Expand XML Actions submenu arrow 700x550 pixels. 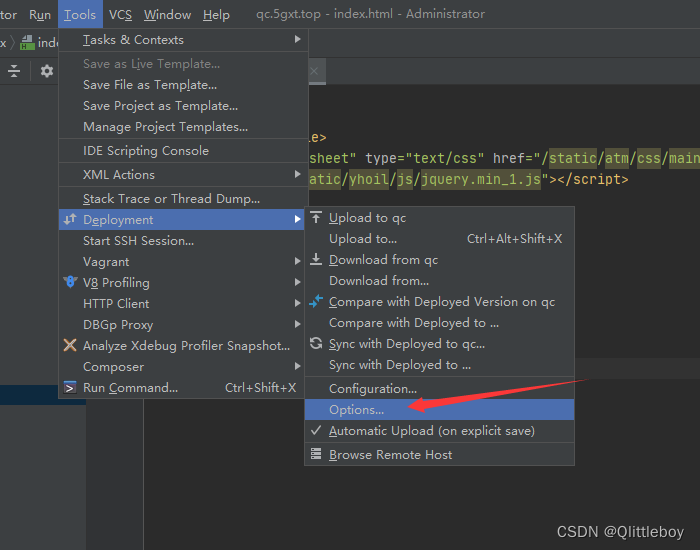(297, 174)
